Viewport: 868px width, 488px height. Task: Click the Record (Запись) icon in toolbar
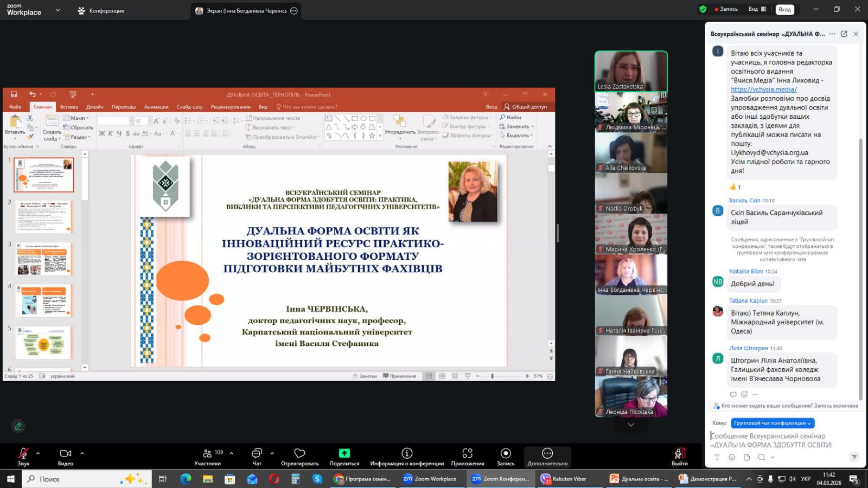(505, 453)
